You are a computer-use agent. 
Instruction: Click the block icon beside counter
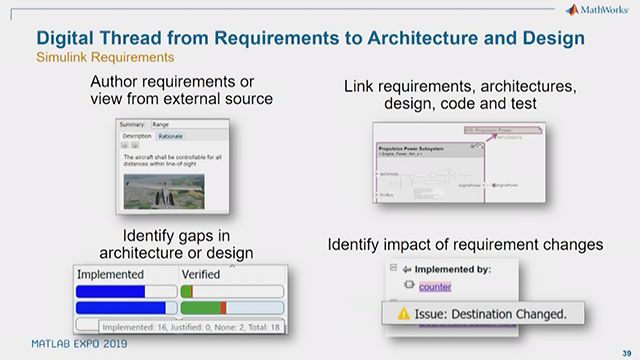click(x=409, y=284)
